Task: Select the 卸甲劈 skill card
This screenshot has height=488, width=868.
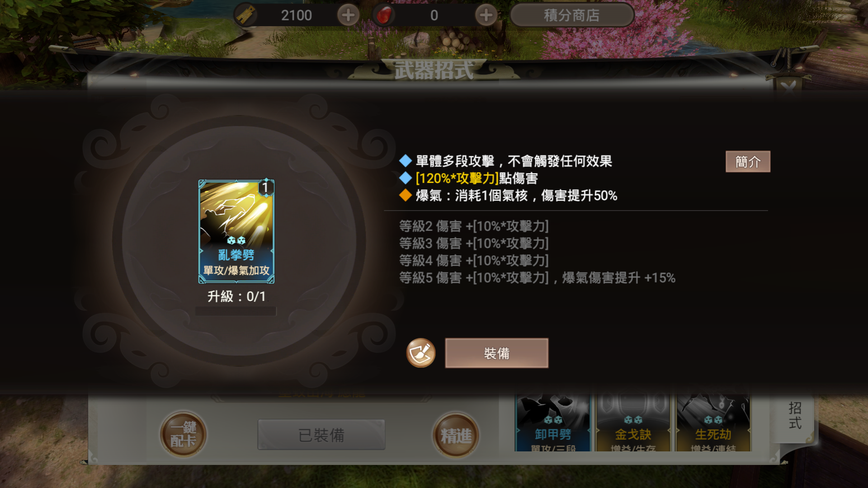Action: [552, 422]
